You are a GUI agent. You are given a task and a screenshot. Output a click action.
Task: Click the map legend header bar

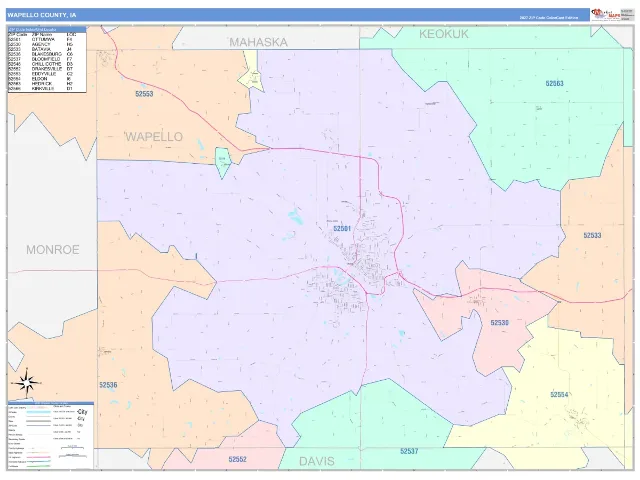(x=51, y=403)
